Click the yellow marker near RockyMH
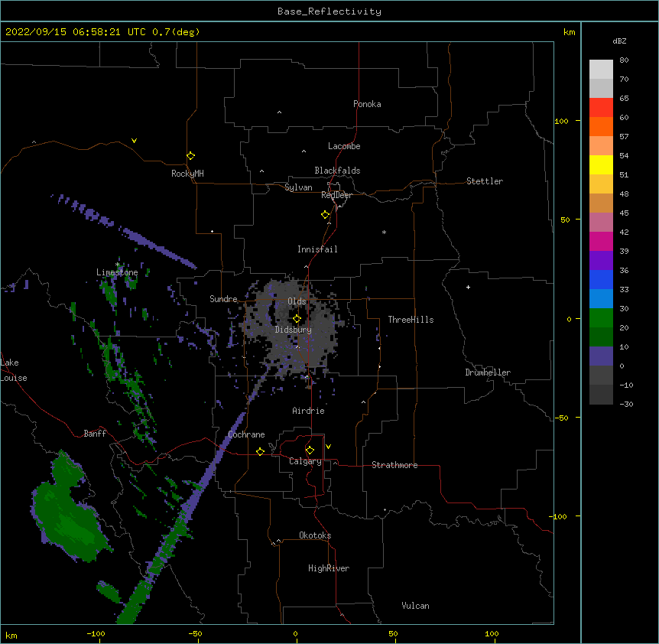 pyautogui.click(x=190, y=156)
